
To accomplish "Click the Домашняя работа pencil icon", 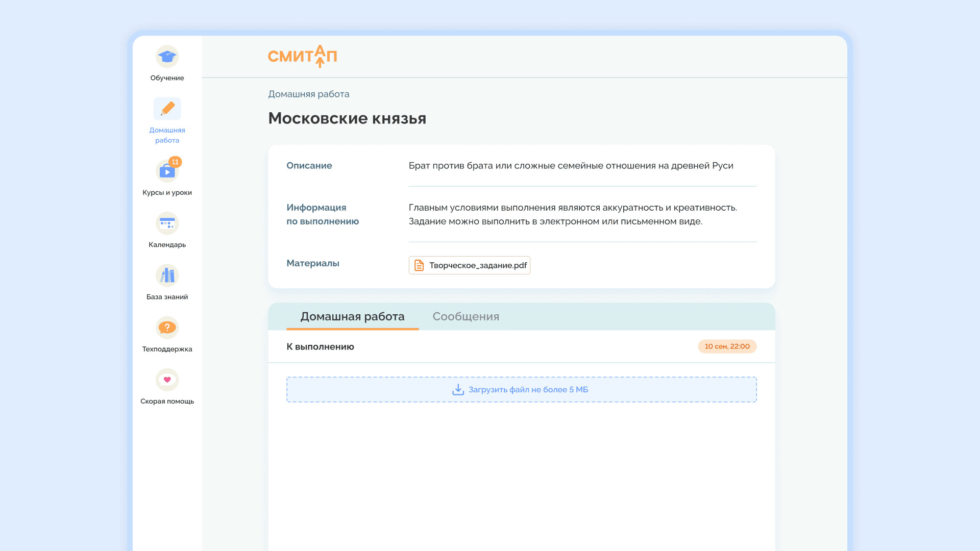I will pyautogui.click(x=167, y=109).
